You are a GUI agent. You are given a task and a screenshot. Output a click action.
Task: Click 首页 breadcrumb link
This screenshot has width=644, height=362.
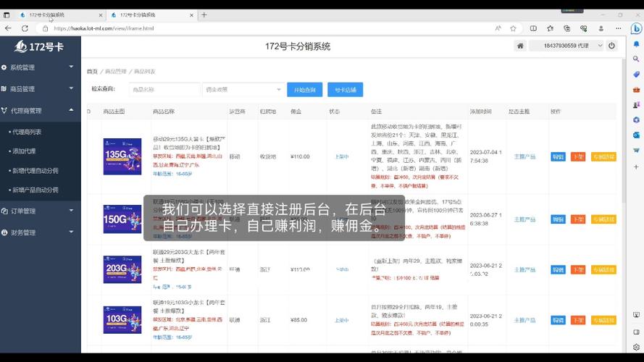click(x=92, y=72)
